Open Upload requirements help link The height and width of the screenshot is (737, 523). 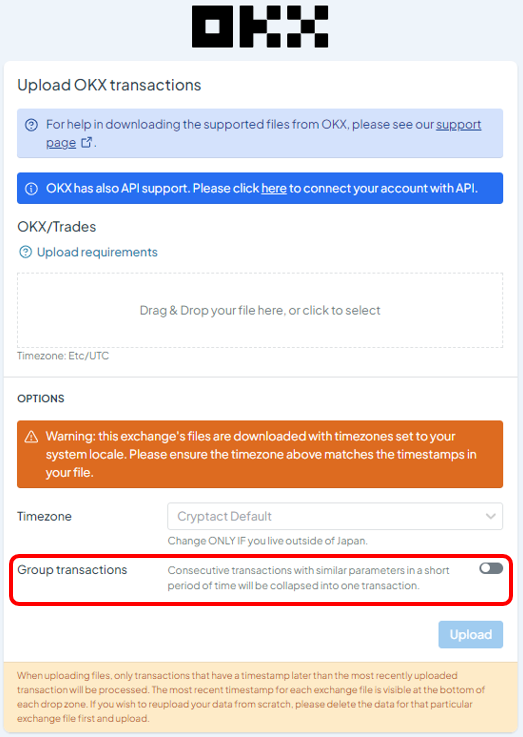[x=97, y=252]
